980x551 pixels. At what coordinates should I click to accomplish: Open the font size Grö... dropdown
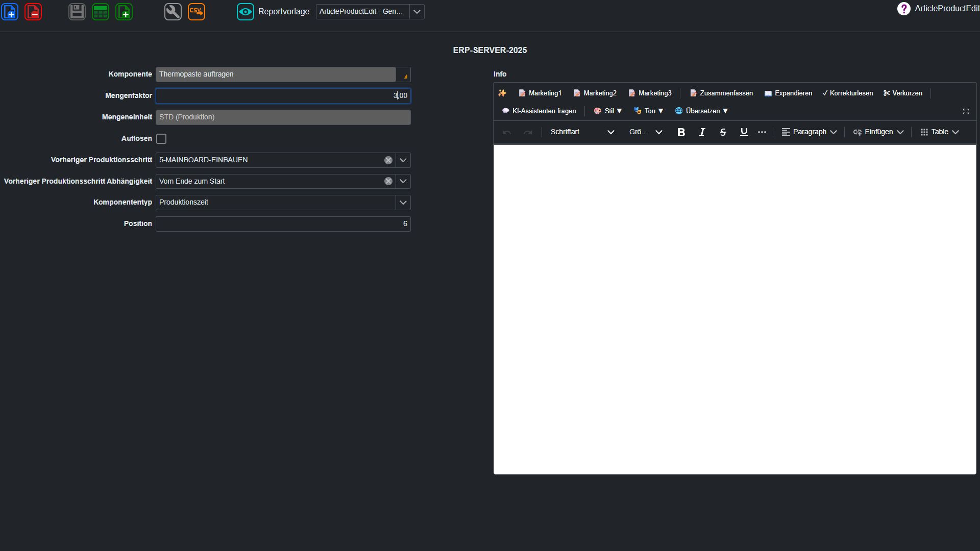coord(646,132)
